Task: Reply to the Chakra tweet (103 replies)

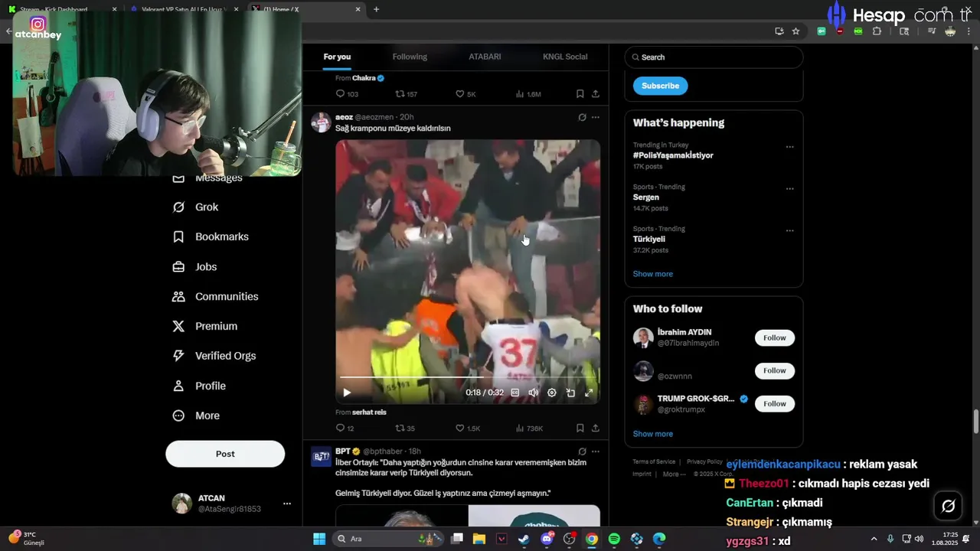Action: [x=347, y=94]
